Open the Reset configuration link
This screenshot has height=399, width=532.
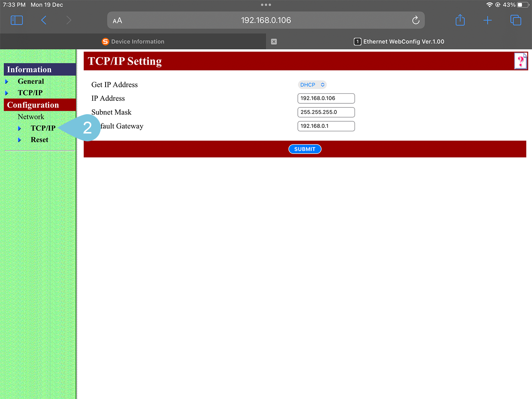point(39,140)
